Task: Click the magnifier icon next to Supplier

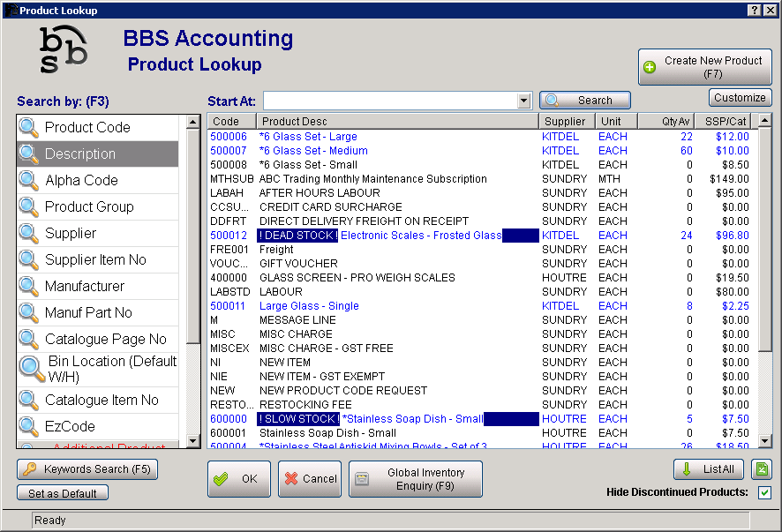Action: tap(29, 234)
